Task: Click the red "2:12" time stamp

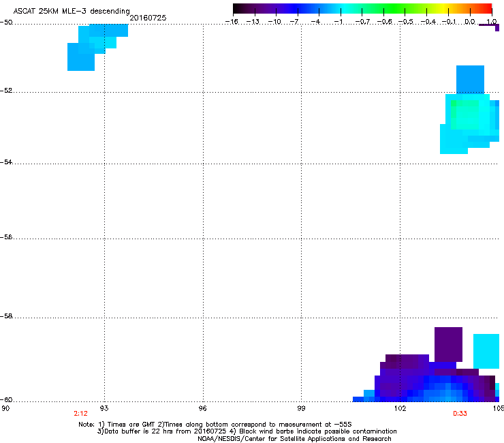Action: (80, 414)
